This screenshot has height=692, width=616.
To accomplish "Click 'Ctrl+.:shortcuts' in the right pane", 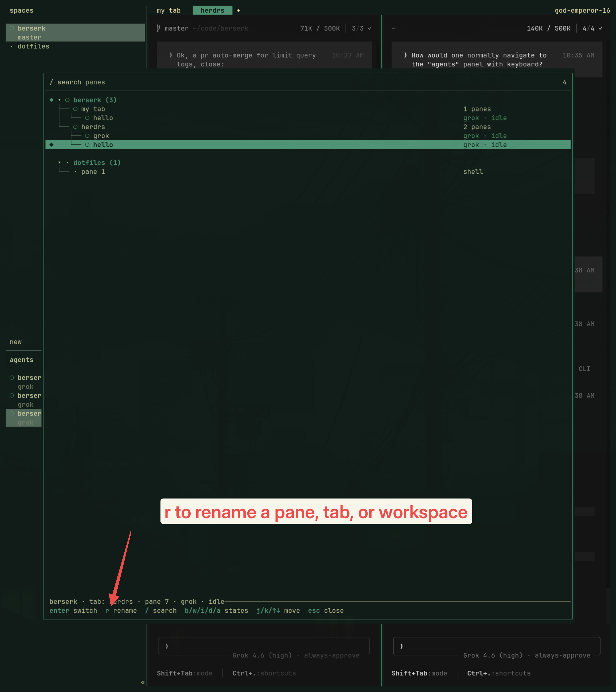I will pos(499,673).
